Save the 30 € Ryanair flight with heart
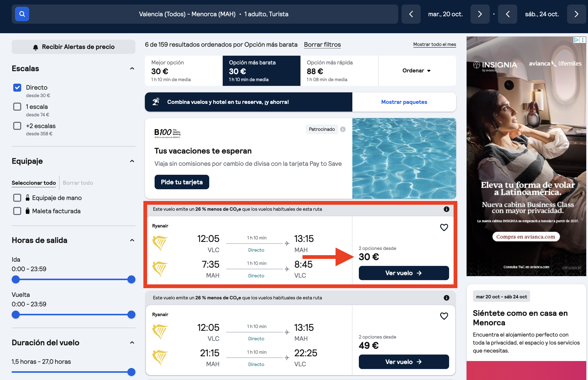Screen dimensions: 588x380 [444, 227]
